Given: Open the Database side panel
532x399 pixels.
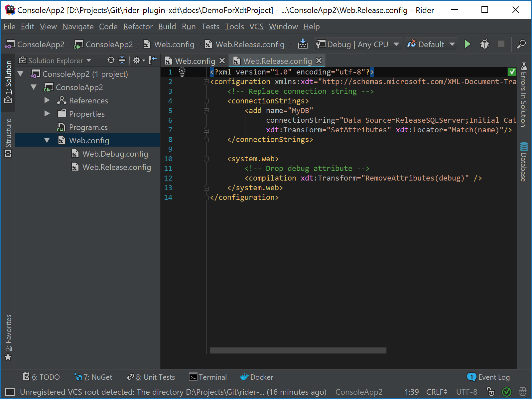Looking at the screenshot, I should click(x=524, y=162).
